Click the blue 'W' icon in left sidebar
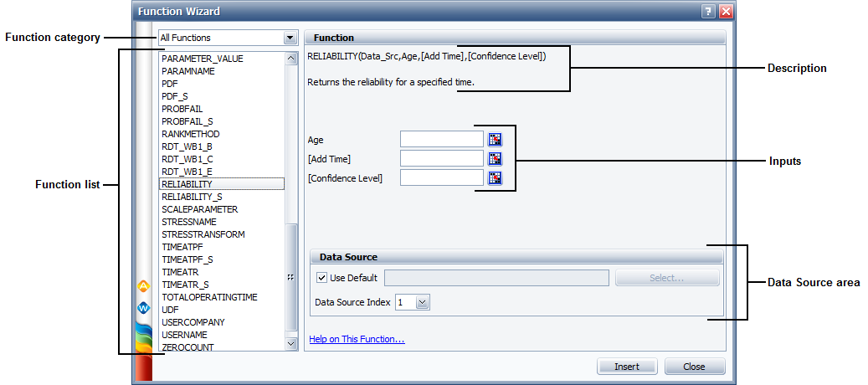Viewport: 868px width, 385px height. pyautogui.click(x=142, y=308)
